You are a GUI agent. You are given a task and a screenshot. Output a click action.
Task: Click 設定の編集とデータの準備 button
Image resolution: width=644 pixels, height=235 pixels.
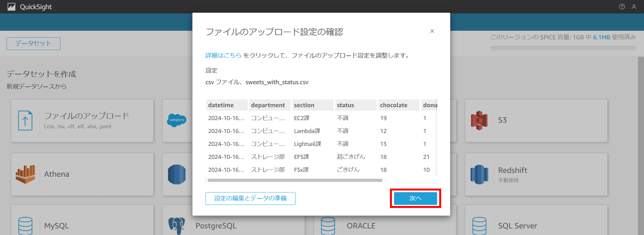point(251,198)
